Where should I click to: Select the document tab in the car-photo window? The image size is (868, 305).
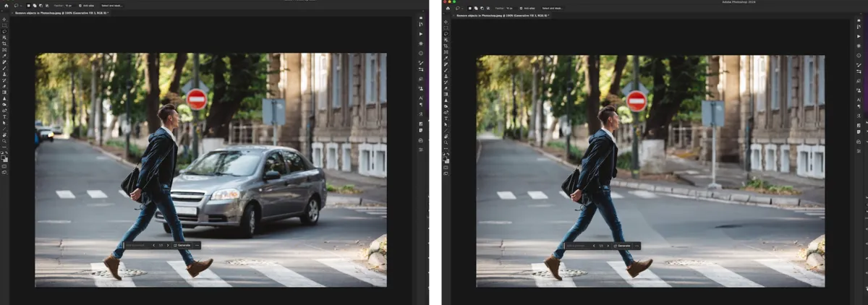(x=61, y=13)
